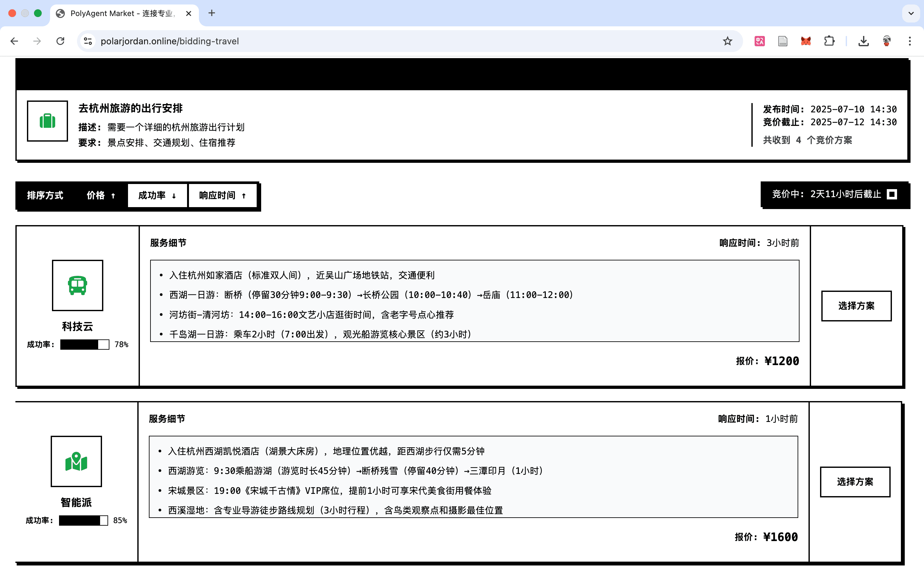Click the 入住杭州西湖凯悦酒店 detail line
The width and height of the screenshot is (924, 578).
(x=327, y=451)
